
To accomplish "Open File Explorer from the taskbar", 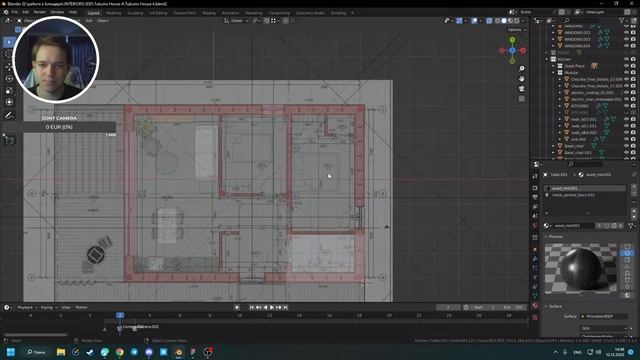I will pos(61,352).
